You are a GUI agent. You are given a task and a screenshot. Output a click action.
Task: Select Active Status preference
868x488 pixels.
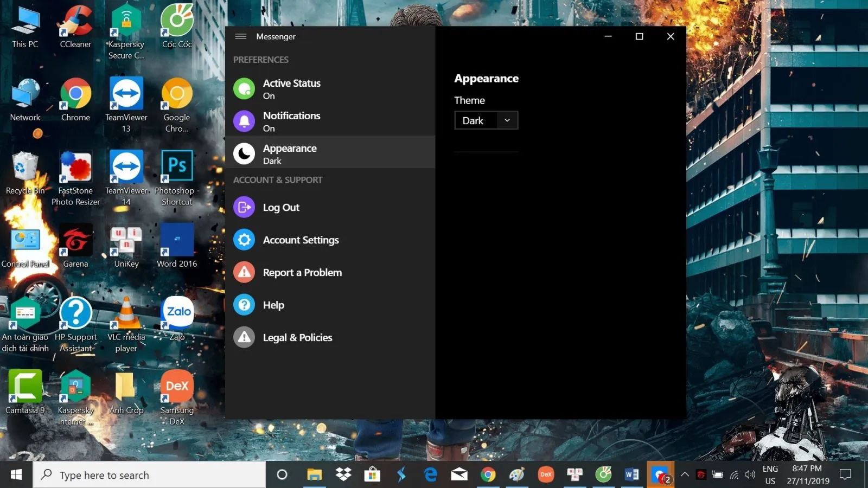330,89
